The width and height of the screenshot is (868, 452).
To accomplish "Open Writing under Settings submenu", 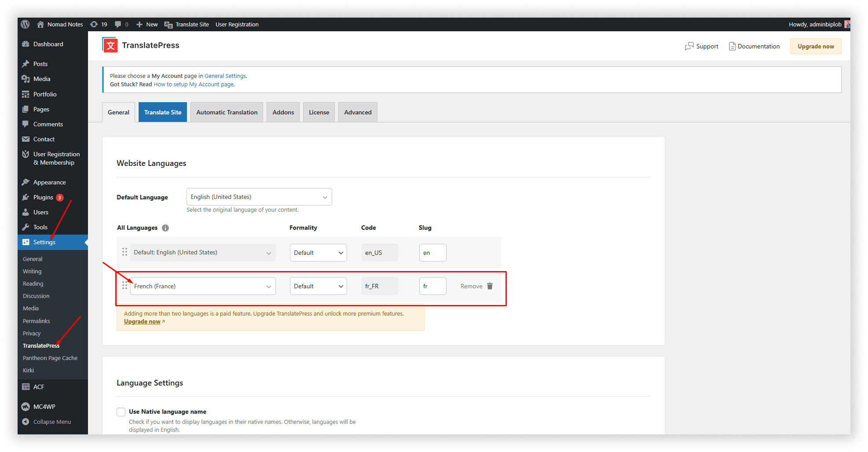I will click(x=32, y=272).
